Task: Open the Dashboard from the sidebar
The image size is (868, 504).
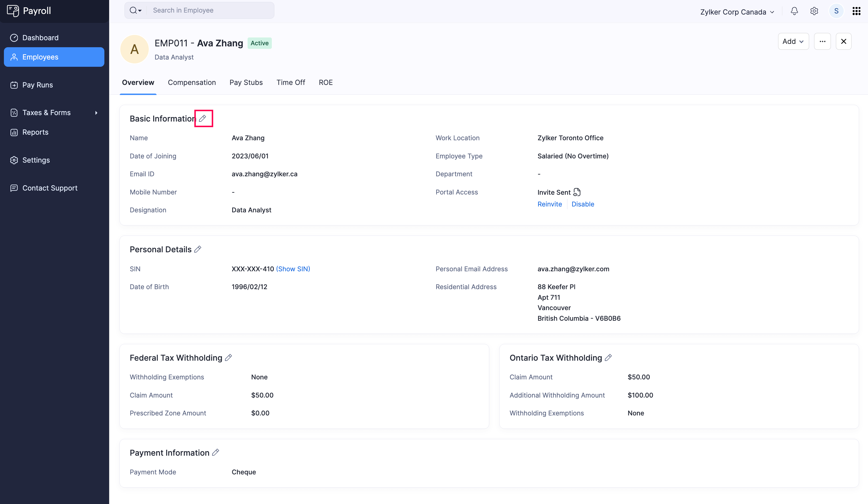Action: (x=40, y=37)
